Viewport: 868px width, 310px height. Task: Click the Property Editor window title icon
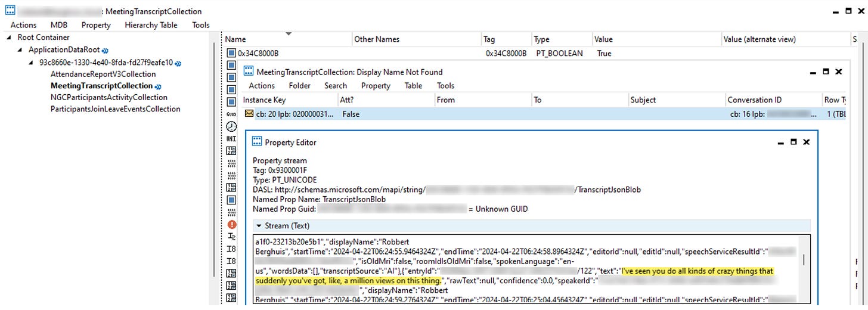coord(258,142)
